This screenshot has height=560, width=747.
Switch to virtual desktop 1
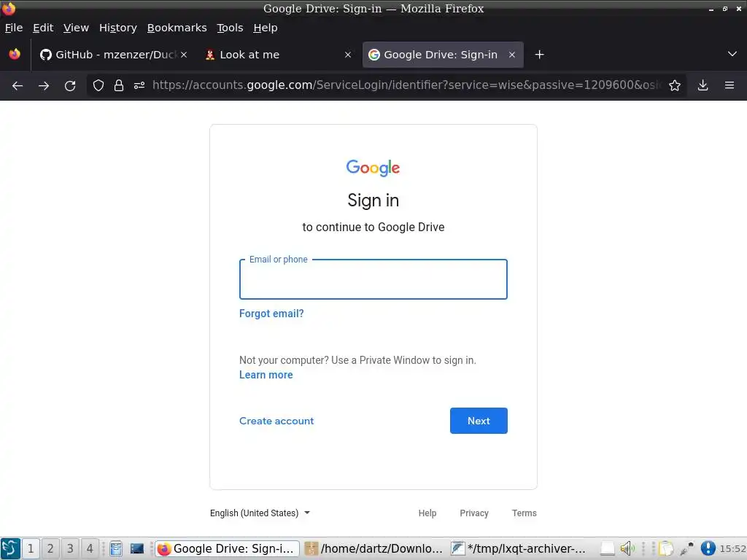pyautogui.click(x=31, y=548)
